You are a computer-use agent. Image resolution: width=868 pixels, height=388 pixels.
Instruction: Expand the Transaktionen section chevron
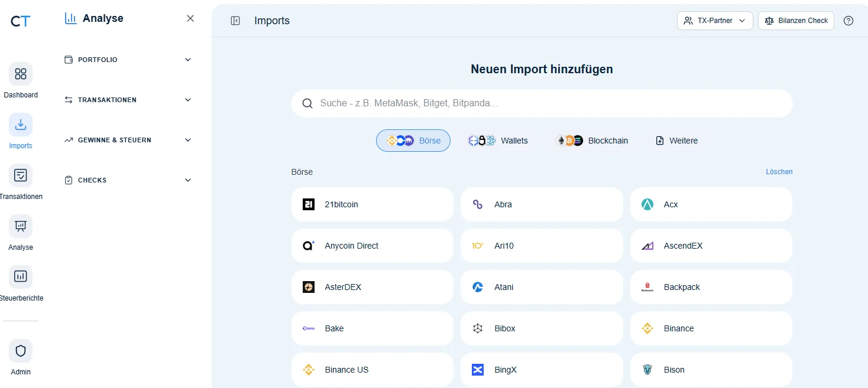188,100
